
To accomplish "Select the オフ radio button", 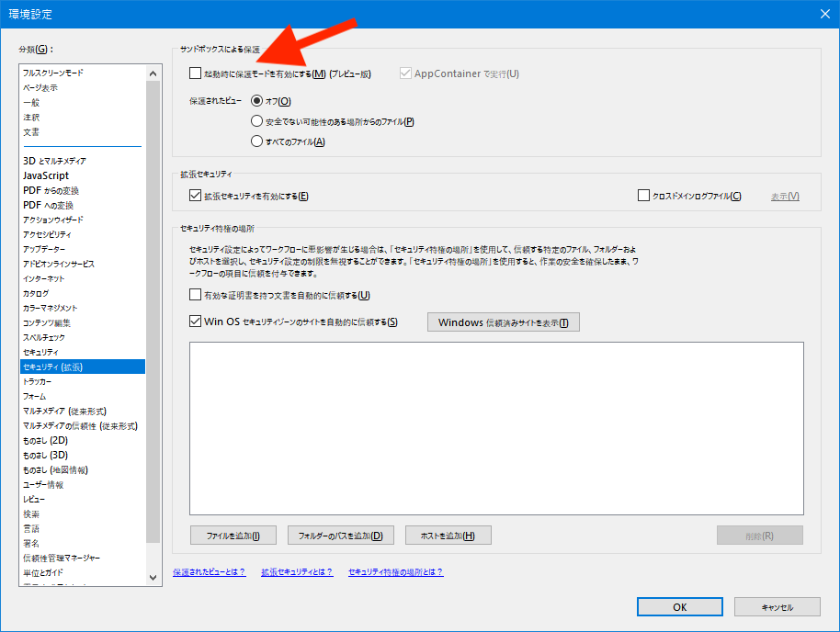I will click(257, 101).
